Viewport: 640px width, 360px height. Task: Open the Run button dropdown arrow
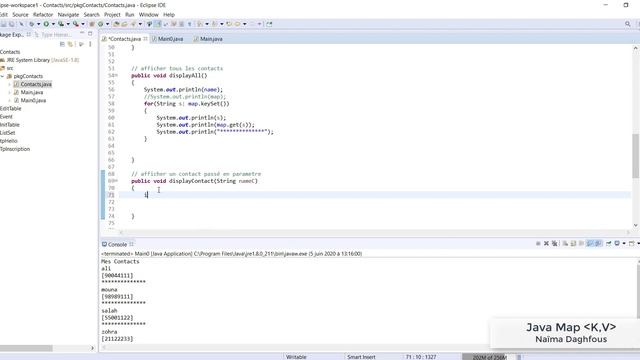[53, 24]
